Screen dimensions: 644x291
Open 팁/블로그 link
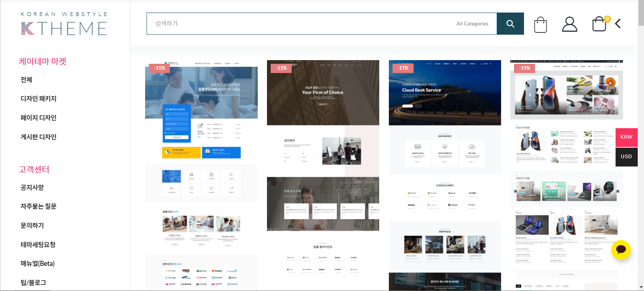point(33,283)
